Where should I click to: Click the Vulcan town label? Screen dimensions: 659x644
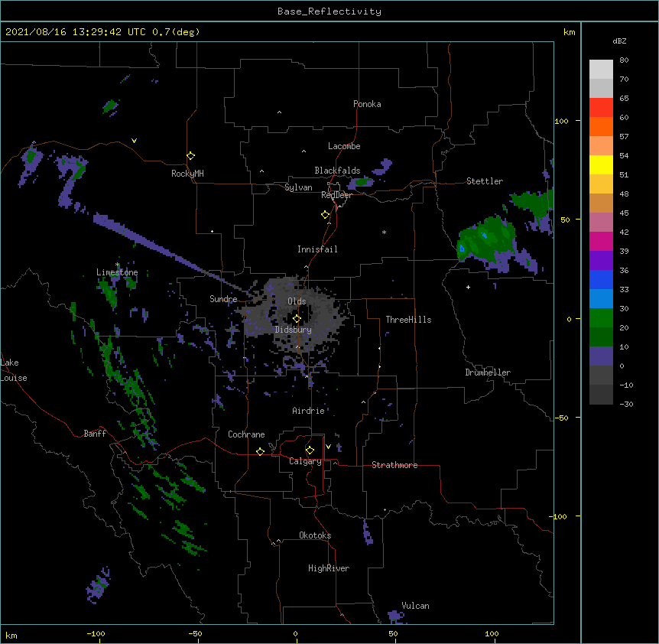coord(415,606)
